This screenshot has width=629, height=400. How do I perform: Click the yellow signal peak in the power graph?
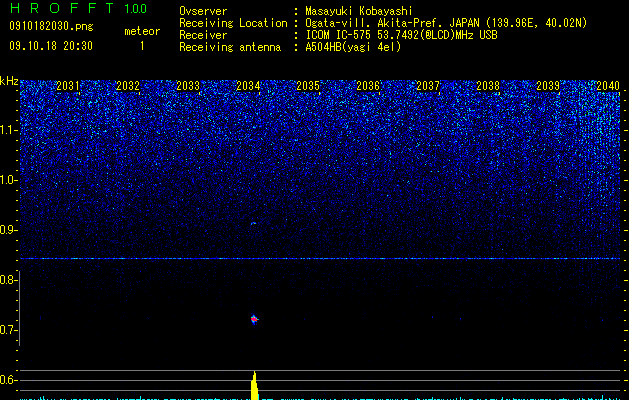254,385
